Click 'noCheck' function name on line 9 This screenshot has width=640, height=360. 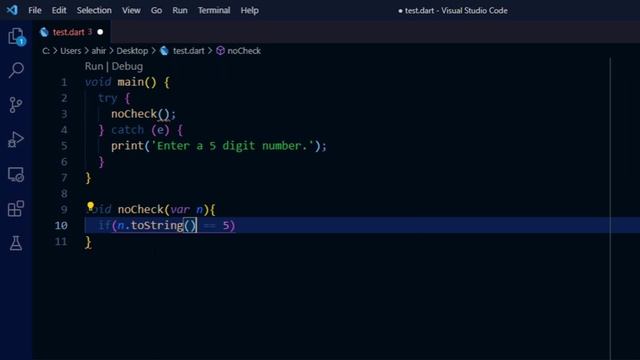click(140, 209)
